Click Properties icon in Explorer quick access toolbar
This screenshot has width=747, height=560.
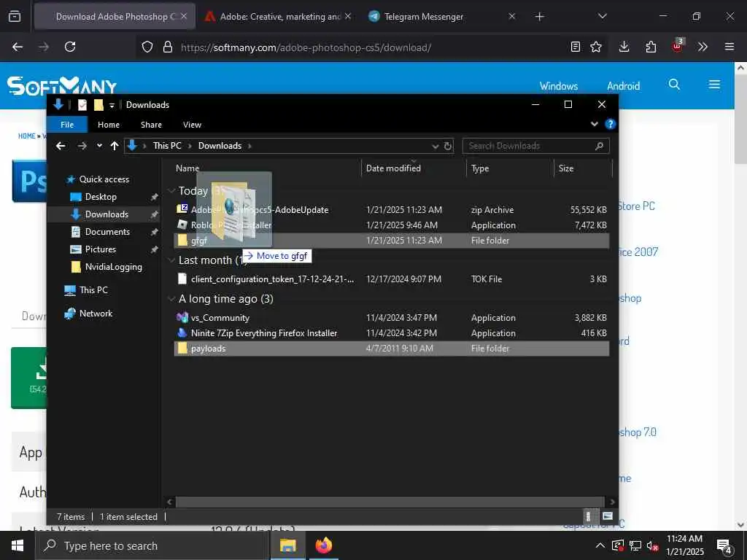coord(82,105)
